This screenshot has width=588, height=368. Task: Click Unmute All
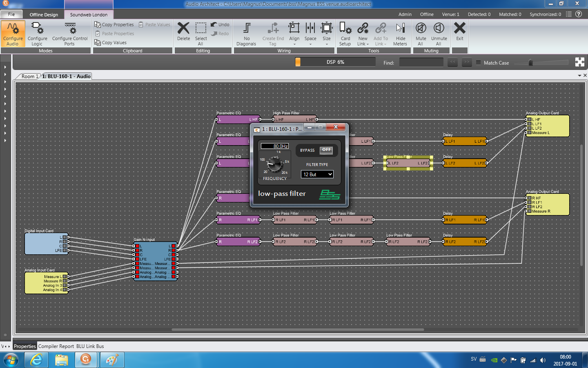tap(439, 34)
